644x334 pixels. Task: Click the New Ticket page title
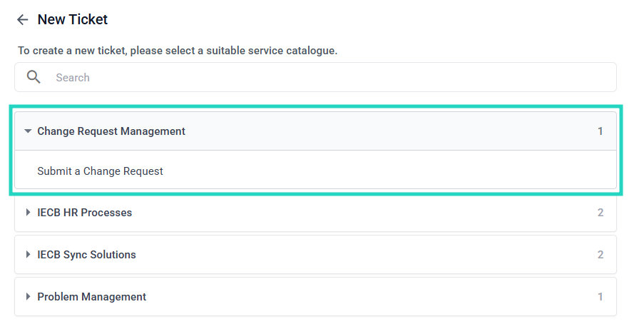coord(72,20)
